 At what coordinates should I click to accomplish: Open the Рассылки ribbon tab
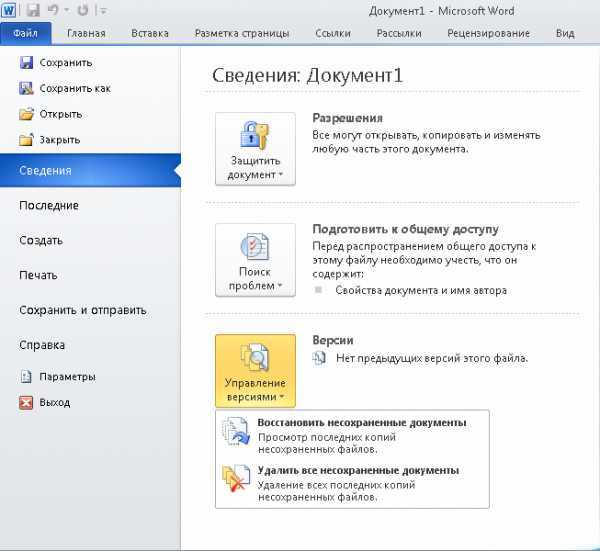coord(399,33)
